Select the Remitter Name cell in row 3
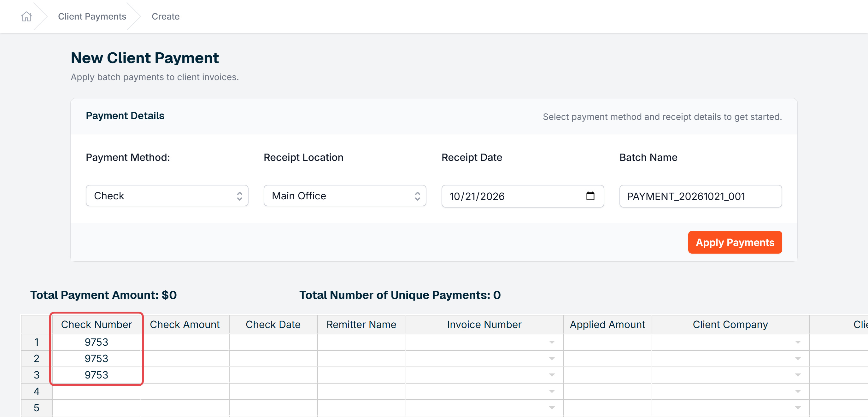The width and height of the screenshot is (868, 417). (x=361, y=375)
